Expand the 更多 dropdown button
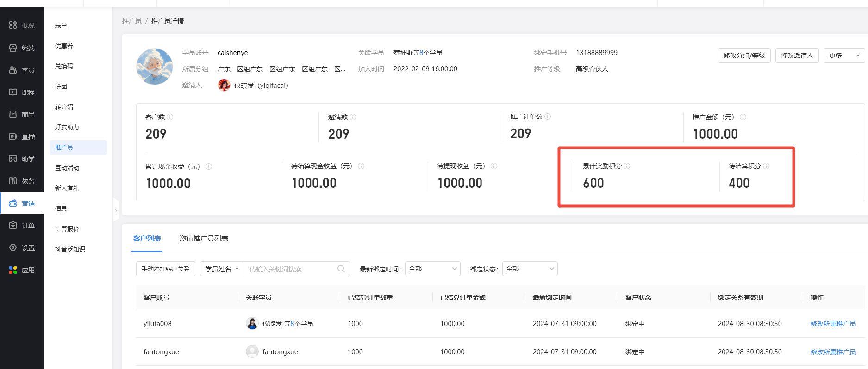The width and height of the screenshot is (868, 369). pos(844,55)
